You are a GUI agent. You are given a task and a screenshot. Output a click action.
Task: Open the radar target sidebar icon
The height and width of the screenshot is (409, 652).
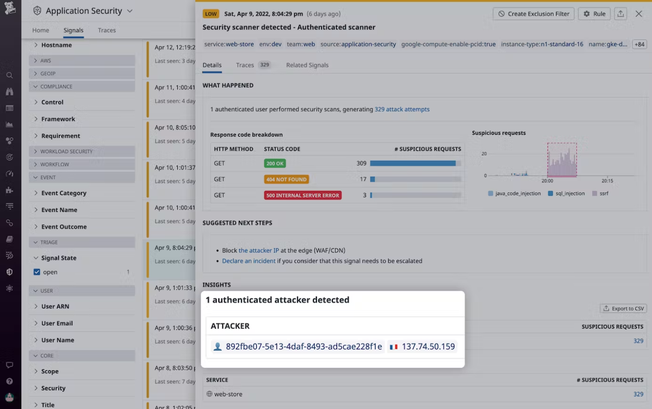(9, 157)
